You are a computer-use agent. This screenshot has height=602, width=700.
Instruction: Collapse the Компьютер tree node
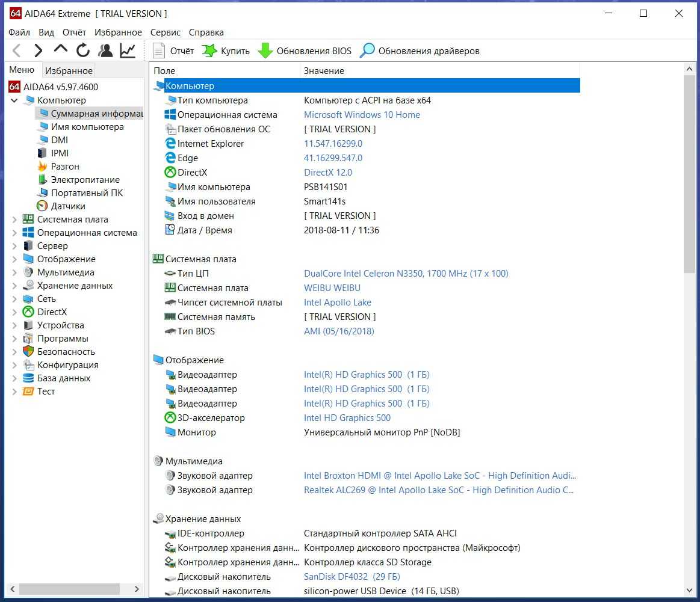(x=14, y=100)
